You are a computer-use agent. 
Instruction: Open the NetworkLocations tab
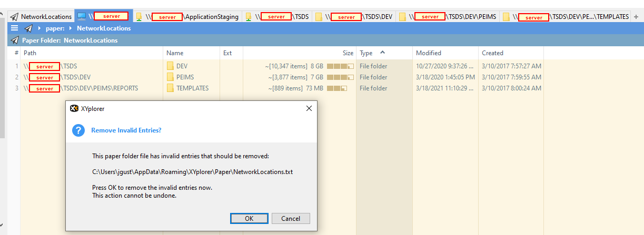pyautogui.click(x=41, y=16)
